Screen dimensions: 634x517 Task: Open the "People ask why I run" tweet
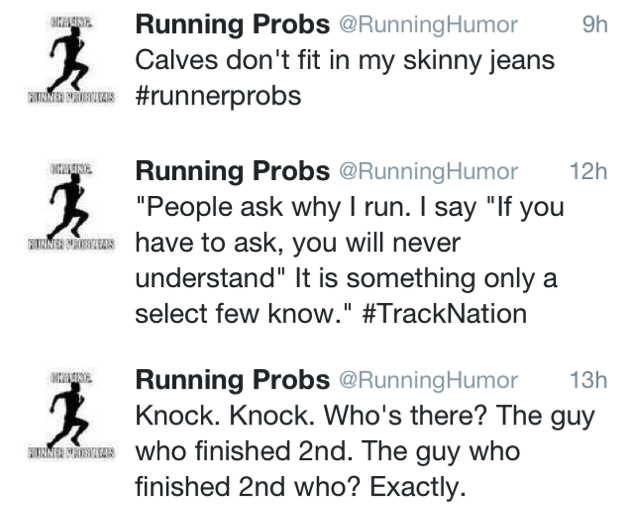(349, 209)
